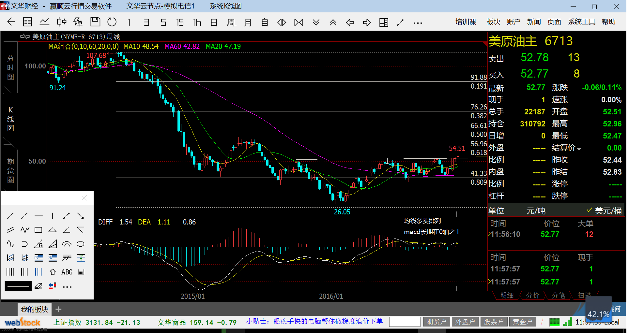This screenshot has height=333, width=644.
Task: Pick the Gann angle tool with G
Action: tap(38, 244)
